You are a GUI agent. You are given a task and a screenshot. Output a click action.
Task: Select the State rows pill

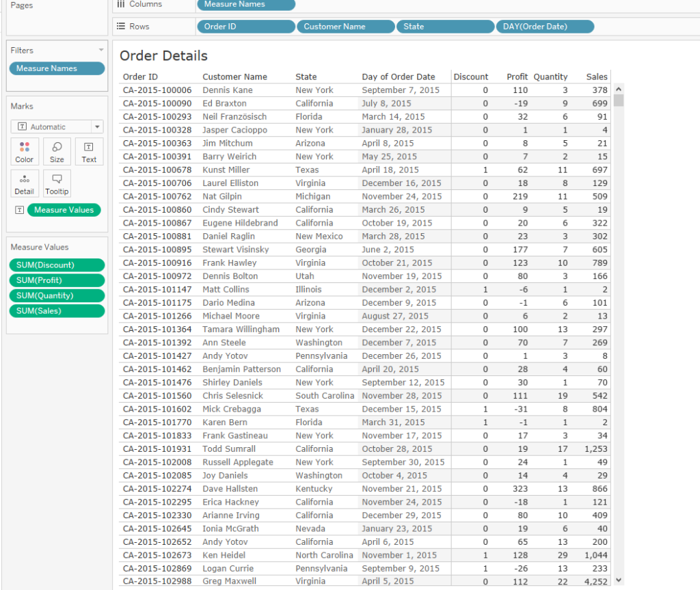pos(446,27)
